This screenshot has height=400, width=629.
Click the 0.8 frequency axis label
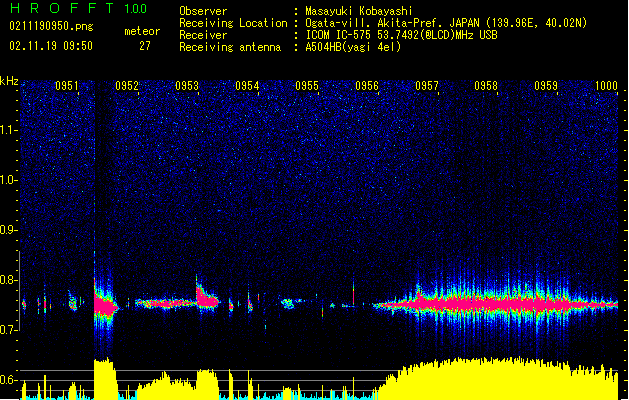[x=9, y=280]
